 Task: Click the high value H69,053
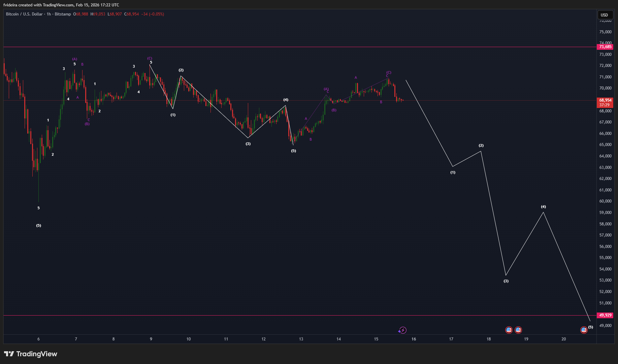point(98,14)
